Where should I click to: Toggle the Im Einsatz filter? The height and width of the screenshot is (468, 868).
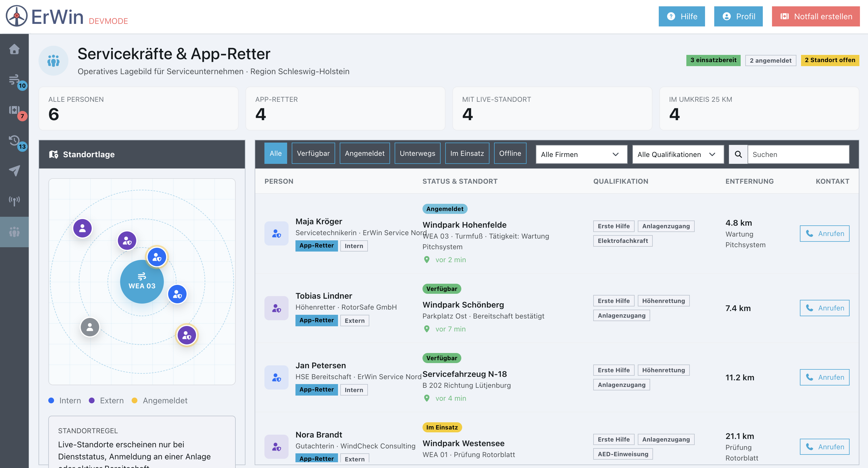[467, 153]
